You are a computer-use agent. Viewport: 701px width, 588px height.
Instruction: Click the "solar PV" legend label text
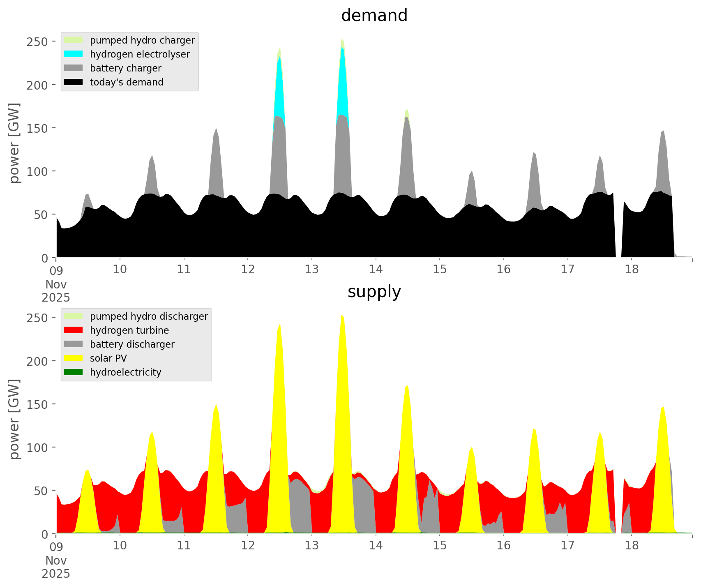[108, 358]
